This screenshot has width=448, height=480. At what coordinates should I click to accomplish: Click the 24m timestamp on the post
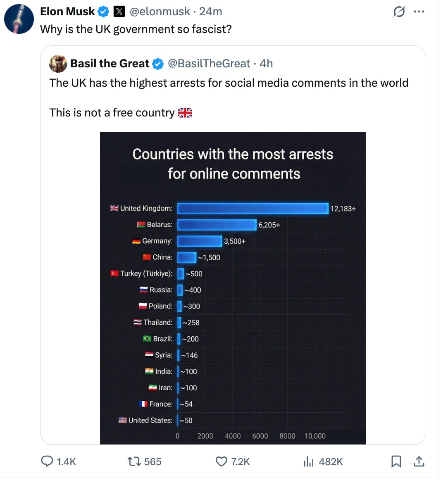coord(210,12)
